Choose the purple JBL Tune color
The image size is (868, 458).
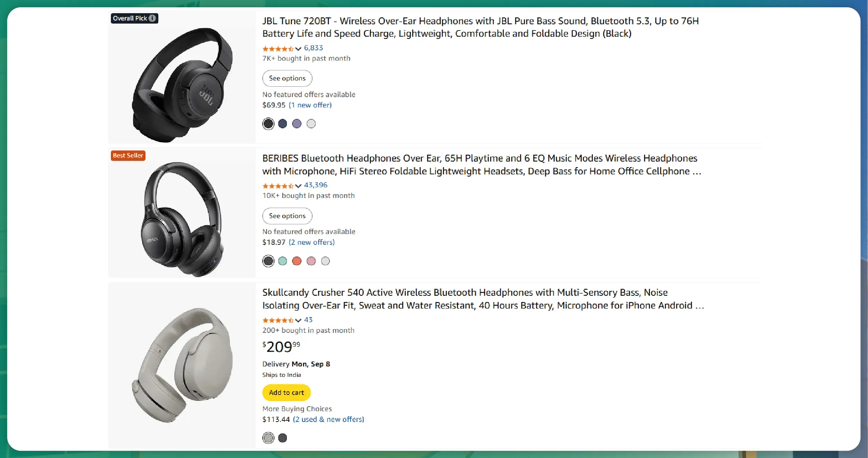pyautogui.click(x=297, y=124)
